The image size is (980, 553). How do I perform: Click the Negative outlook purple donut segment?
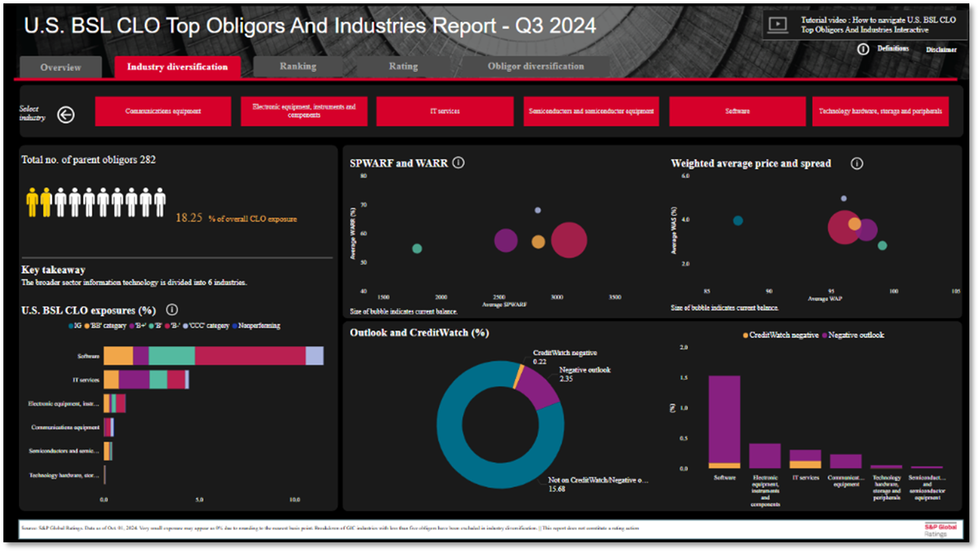point(536,388)
